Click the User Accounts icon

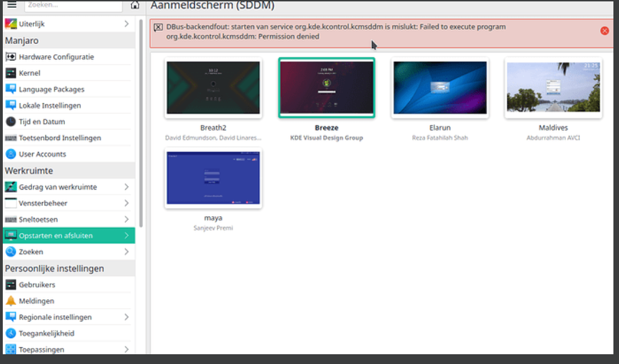pos(10,154)
